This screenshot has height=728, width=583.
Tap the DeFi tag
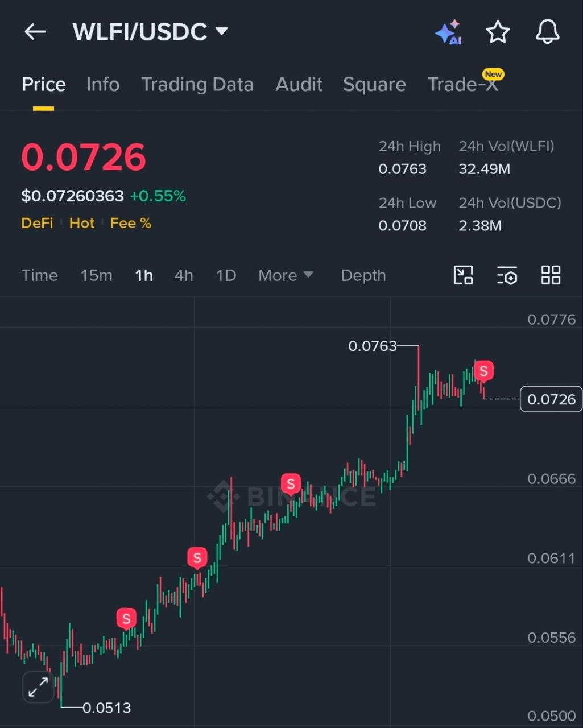point(38,223)
